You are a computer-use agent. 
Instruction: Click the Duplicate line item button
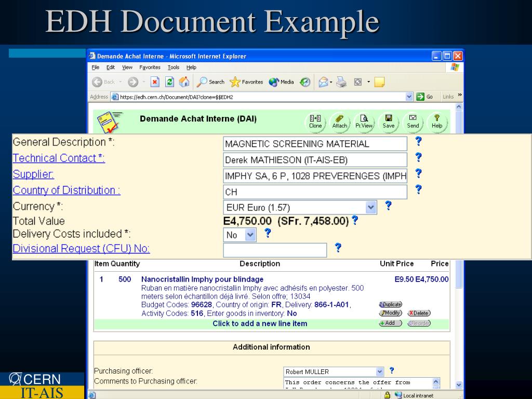(391, 304)
